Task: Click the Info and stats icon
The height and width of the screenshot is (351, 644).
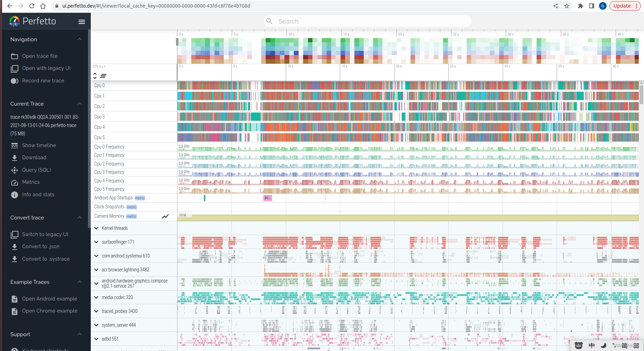Action: click(x=15, y=195)
